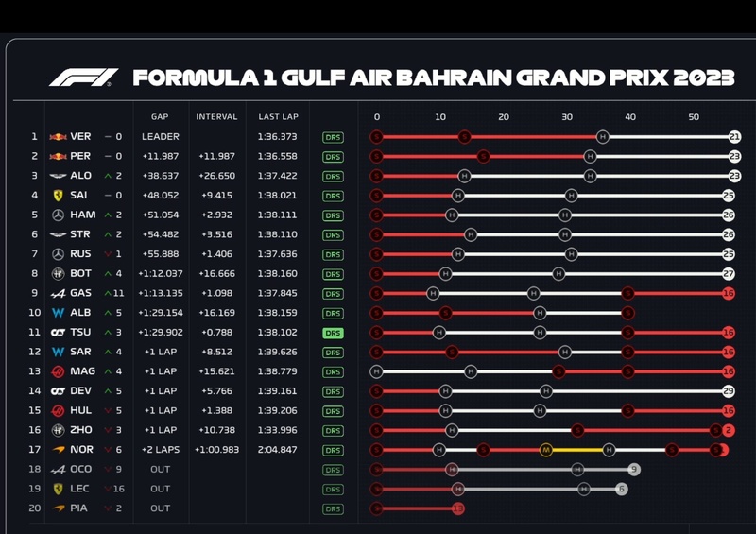Click the Alpine logo beside GAS

point(59,293)
